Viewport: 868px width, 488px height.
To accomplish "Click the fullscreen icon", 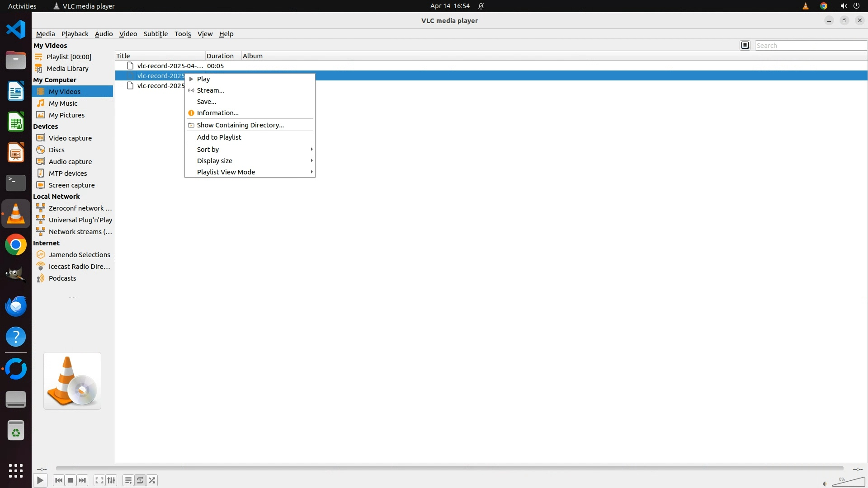I will tap(99, 480).
